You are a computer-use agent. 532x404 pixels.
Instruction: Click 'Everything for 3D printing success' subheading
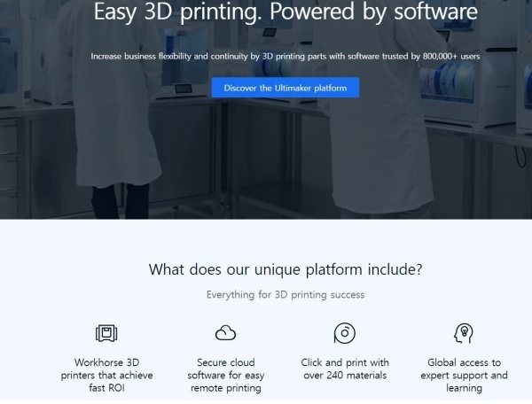pos(286,294)
